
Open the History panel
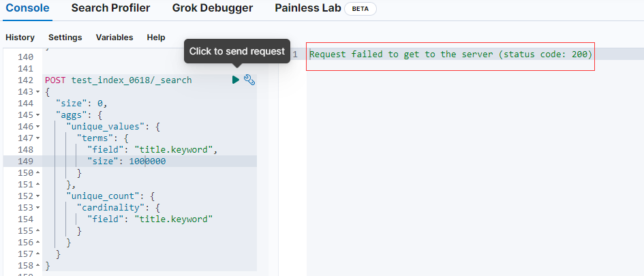click(20, 37)
